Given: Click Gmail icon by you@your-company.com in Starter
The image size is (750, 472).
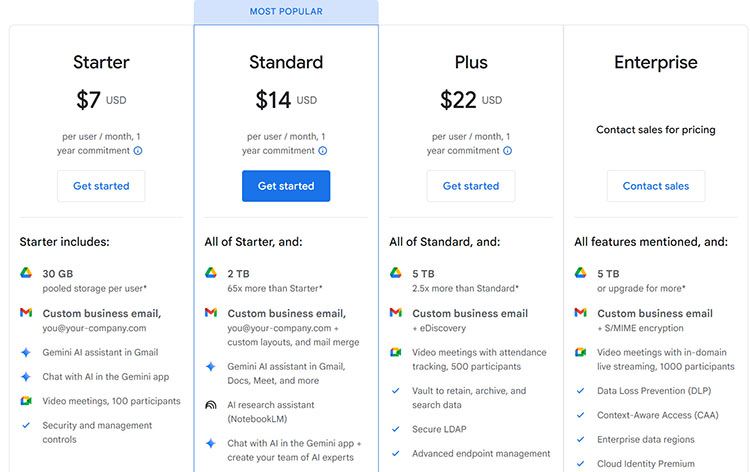Looking at the screenshot, I should pyautogui.click(x=26, y=313).
